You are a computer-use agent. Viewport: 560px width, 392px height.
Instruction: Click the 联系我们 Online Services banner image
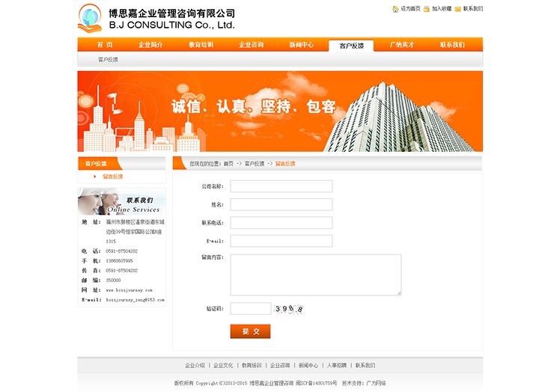(x=121, y=201)
